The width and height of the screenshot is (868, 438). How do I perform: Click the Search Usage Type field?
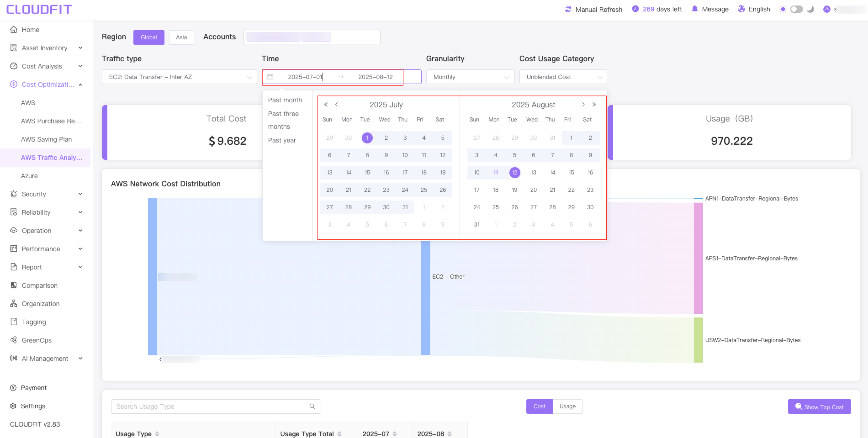pos(216,406)
